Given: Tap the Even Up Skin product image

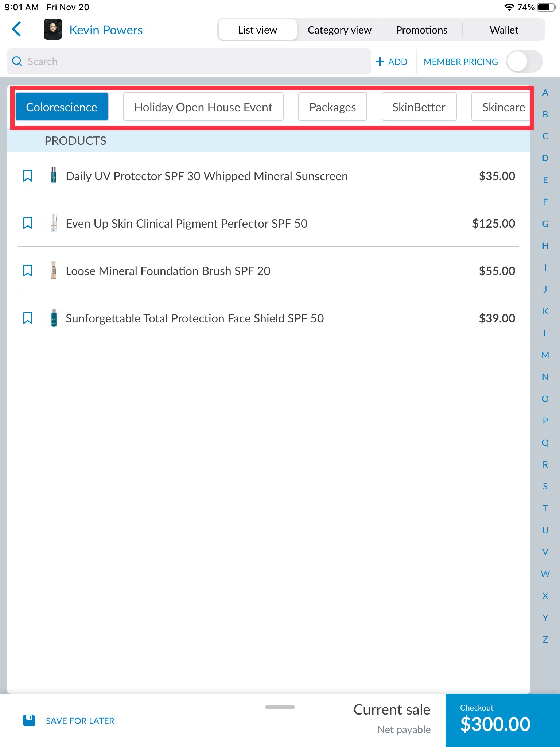Looking at the screenshot, I should coord(54,222).
